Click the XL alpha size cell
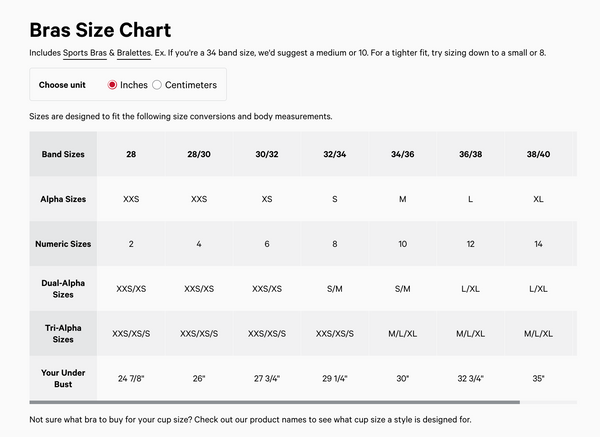600x437 pixels. click(539, 199)
